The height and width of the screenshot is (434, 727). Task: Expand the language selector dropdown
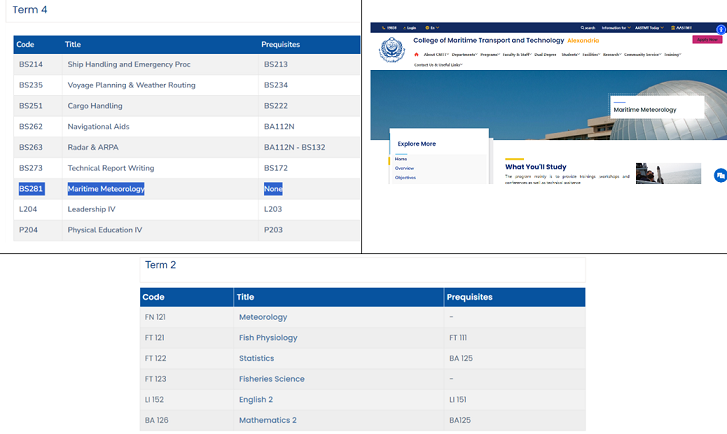coord(434,28)
